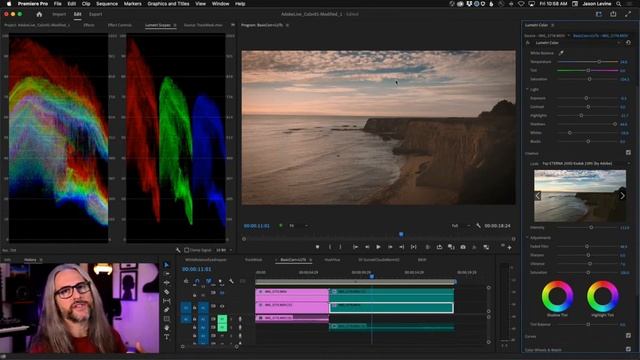640x360 pixels.
Task: Open Program Monitor wrench settings
Action: [478, 226]
